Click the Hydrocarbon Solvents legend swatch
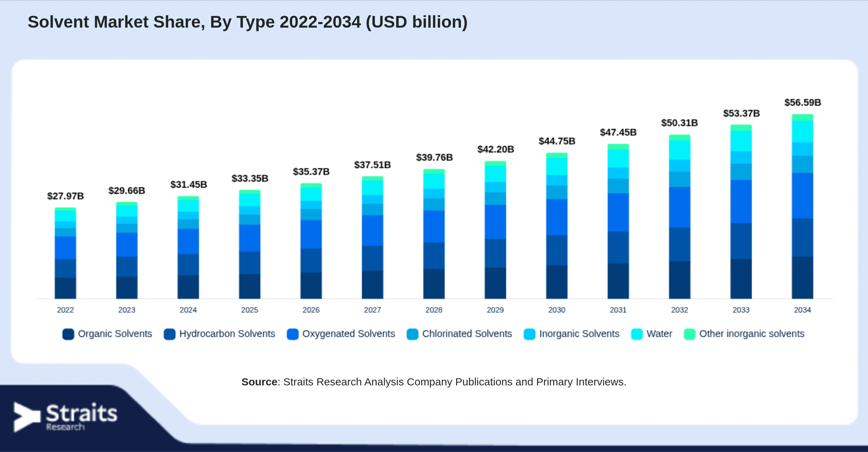The height and width of the screenshot is (452, 868). click(170, 334)
